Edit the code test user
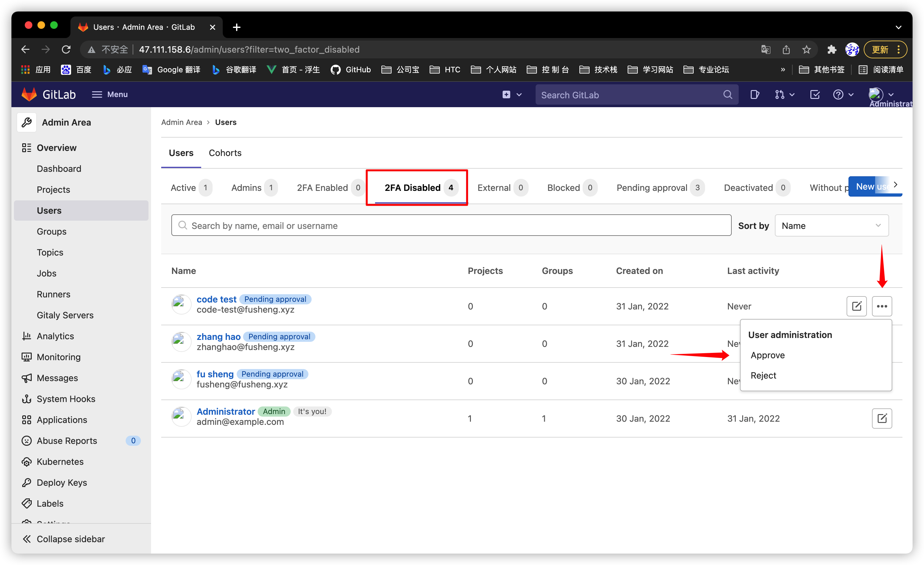The width and height of the screenshot is (924, 565). pyautogui.click(x=856, y=306)
